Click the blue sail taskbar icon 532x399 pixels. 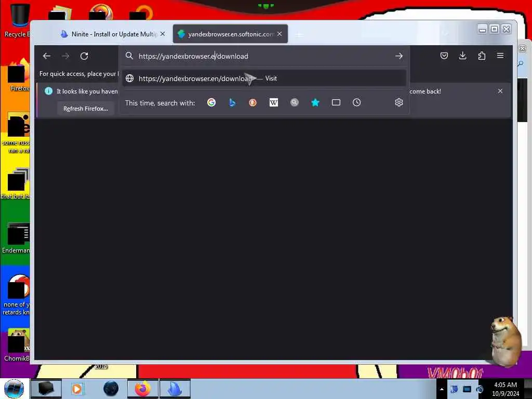175,389
